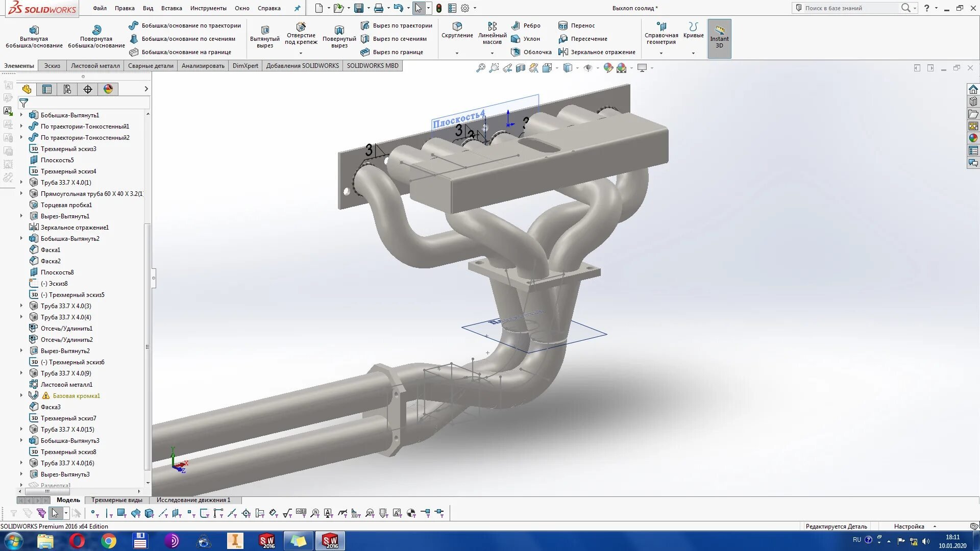Toggle the rebuild traffic light icon

tap(438, 8)
